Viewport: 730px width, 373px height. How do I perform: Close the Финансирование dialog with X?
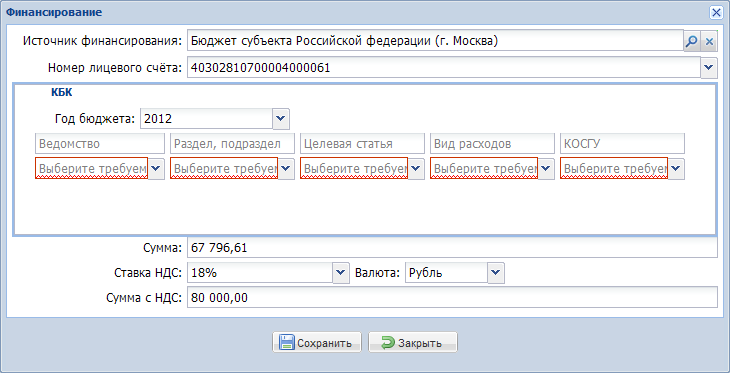(716, 13)
